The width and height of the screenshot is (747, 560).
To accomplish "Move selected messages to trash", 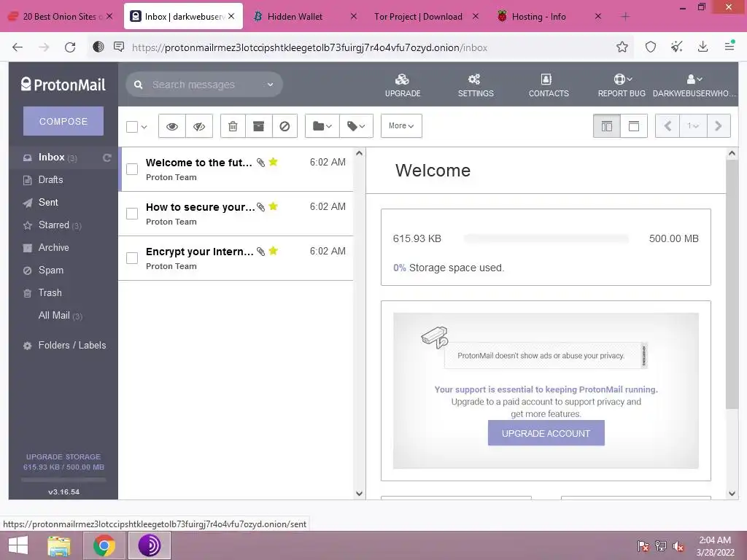I will click(x=233, y=126).
